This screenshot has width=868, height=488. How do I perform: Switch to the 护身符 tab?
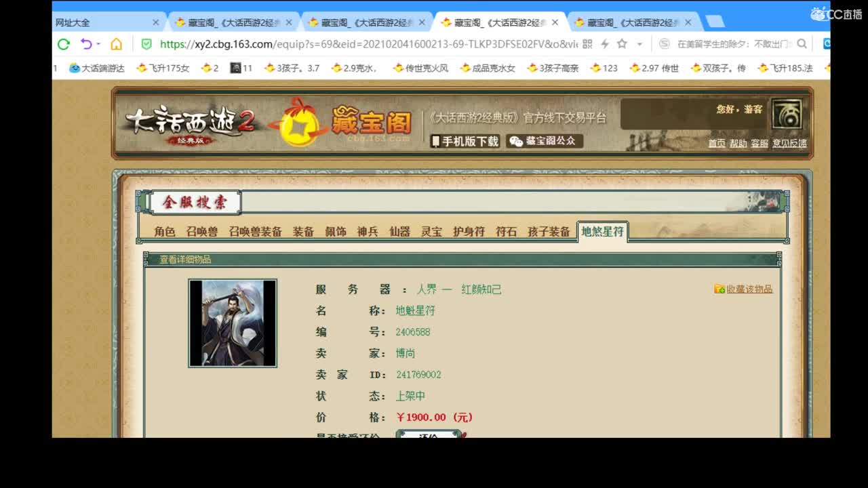coord(469,232)
